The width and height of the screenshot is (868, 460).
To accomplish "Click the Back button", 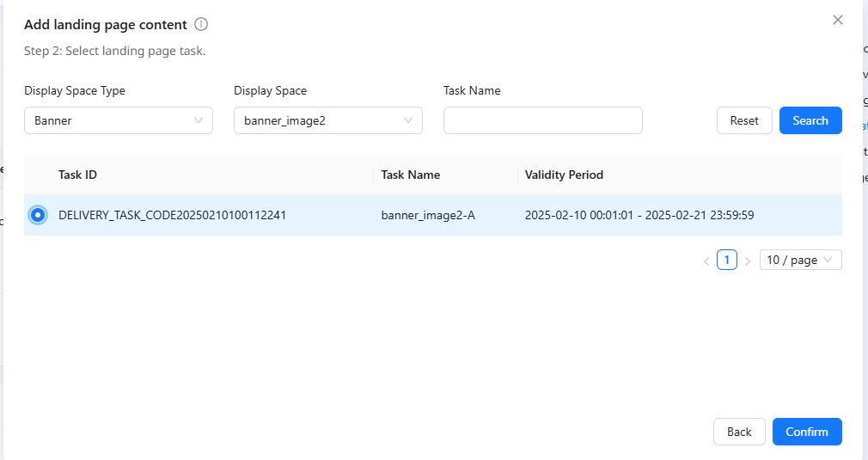I will click(739, 432).
